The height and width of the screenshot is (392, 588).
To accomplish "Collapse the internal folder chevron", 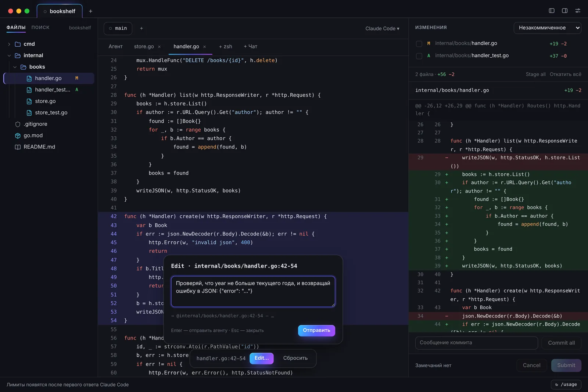I will pos(9,55).
